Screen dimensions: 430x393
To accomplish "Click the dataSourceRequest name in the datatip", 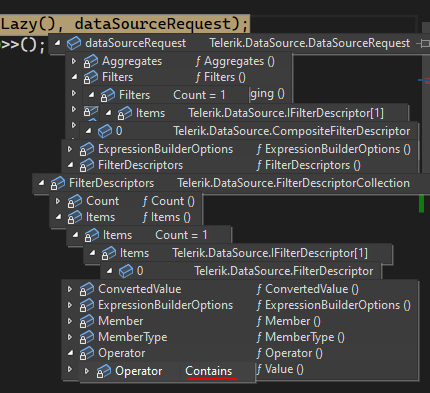I will point(136,43).
